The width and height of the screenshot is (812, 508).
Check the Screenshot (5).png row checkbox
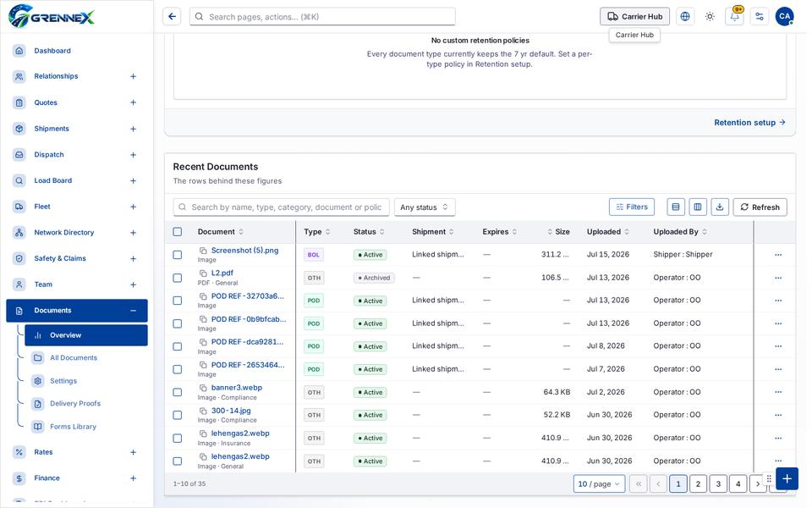pyautogui.click(x=177, y=255)
